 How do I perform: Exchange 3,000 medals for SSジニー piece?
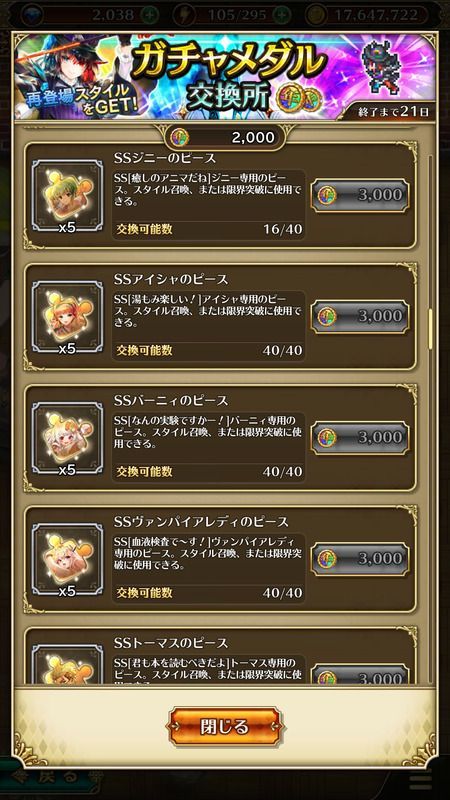360,195
